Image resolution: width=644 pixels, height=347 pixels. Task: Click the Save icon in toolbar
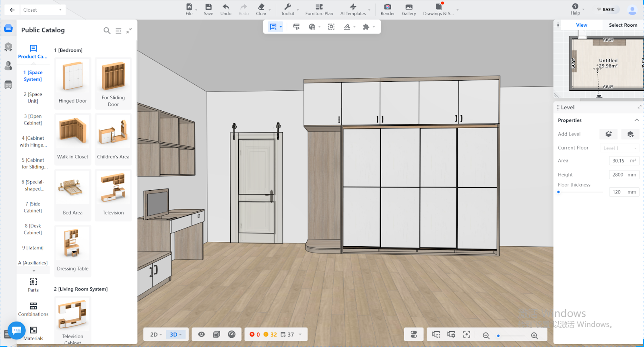[x=208, y=7]
